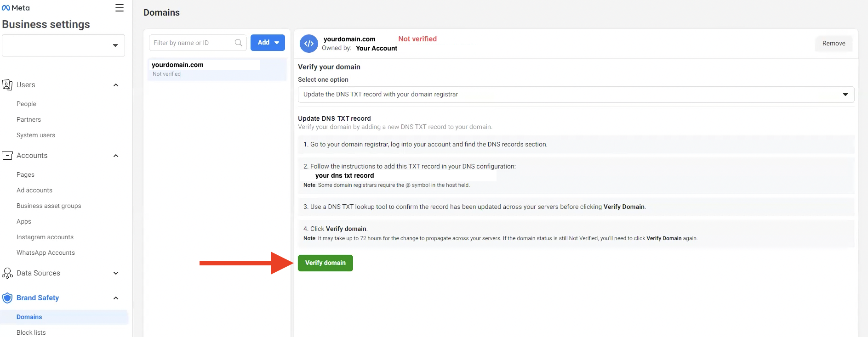This screenshot has width=868, height=337.
Task: Collapse the Accounts section
Action: [x=116, y=156]
